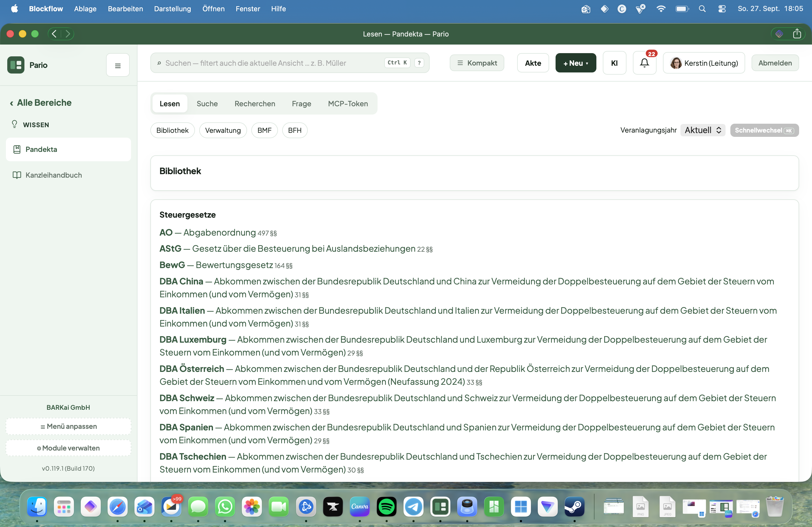Click the share icon in title bar
This screenshot has width=812, height=527.
(x=797, y=34)
